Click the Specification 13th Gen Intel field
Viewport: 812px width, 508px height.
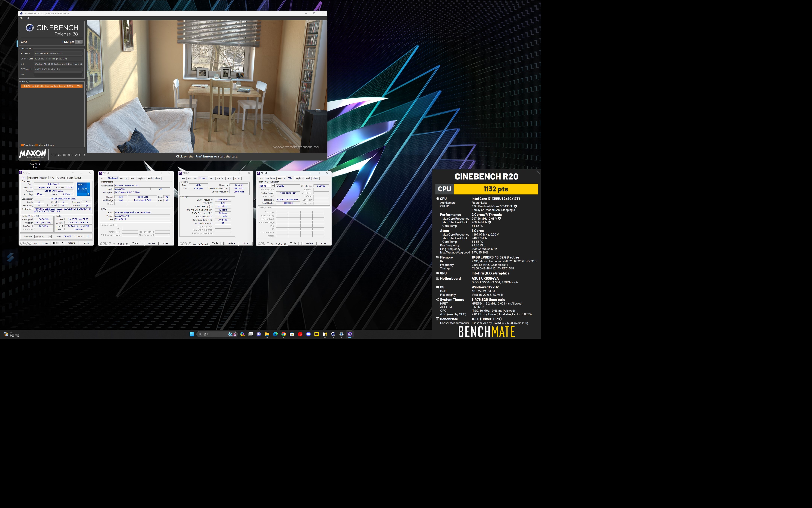click(x=63, y=198)
